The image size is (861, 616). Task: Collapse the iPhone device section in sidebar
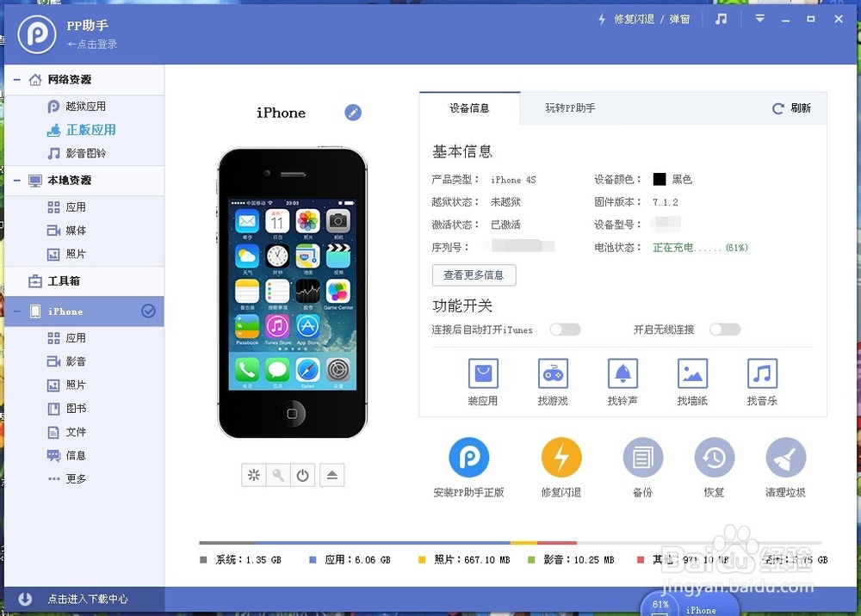coord(17,311)
